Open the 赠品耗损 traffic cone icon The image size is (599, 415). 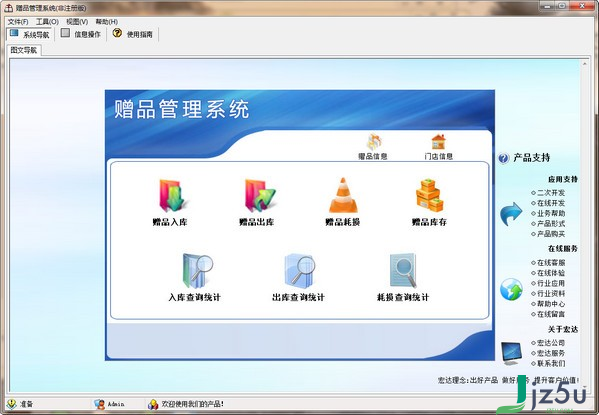[x=343, y=195]
